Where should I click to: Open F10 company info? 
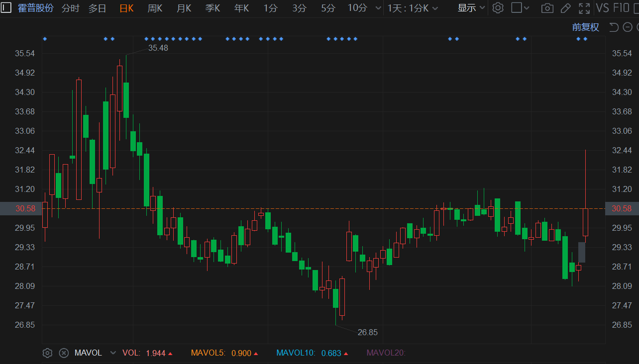pos(621,8)
